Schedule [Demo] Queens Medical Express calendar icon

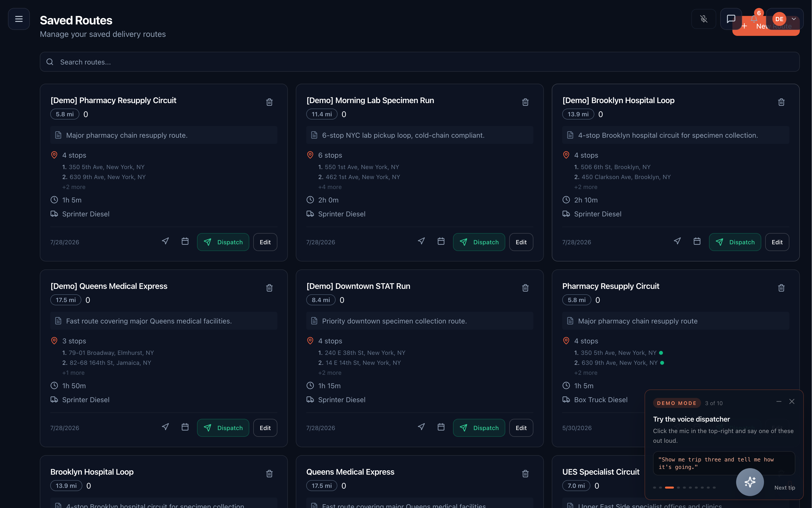[185, 427]
